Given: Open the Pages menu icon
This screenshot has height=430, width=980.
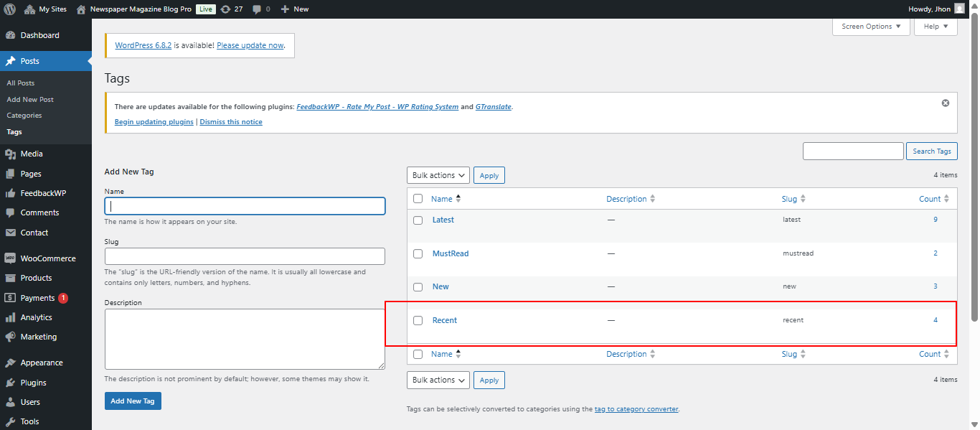Looking at the screenshot, I should (10, 174).
